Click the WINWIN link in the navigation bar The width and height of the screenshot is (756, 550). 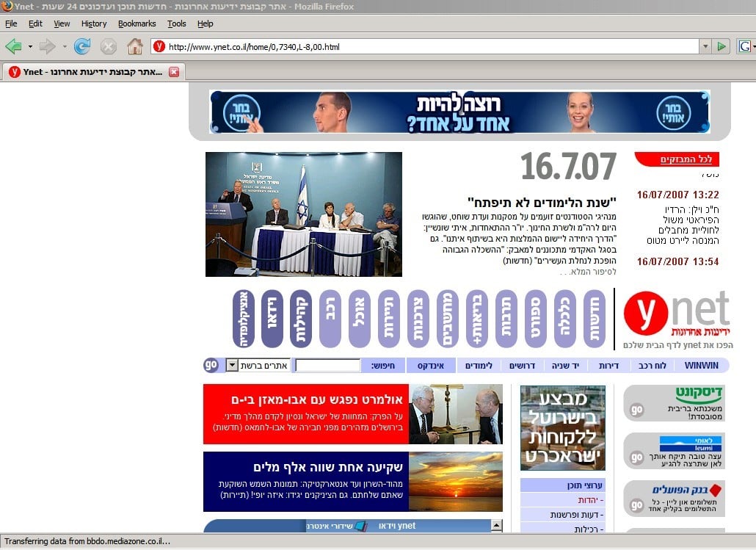(x=701, y=365)
